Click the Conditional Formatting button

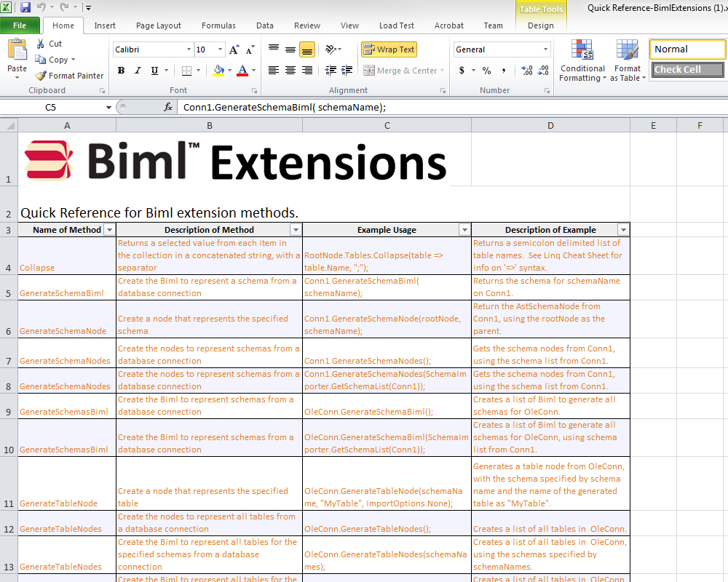point(582,60)
